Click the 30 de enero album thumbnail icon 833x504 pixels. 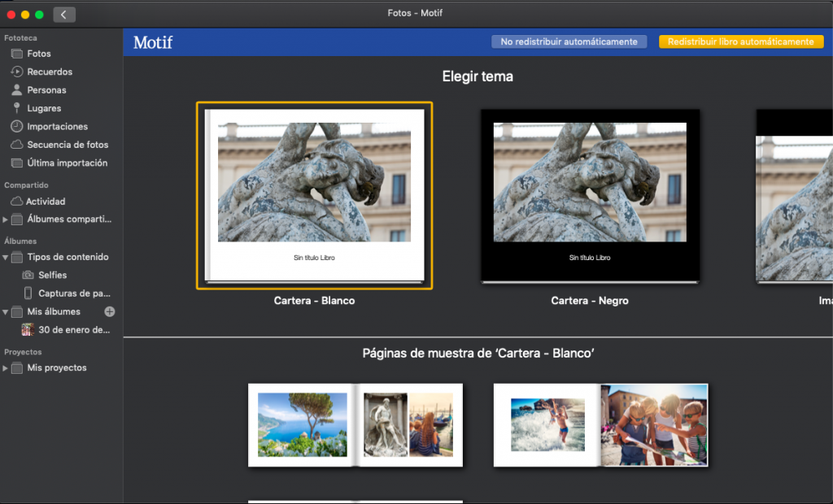point(28,330)
